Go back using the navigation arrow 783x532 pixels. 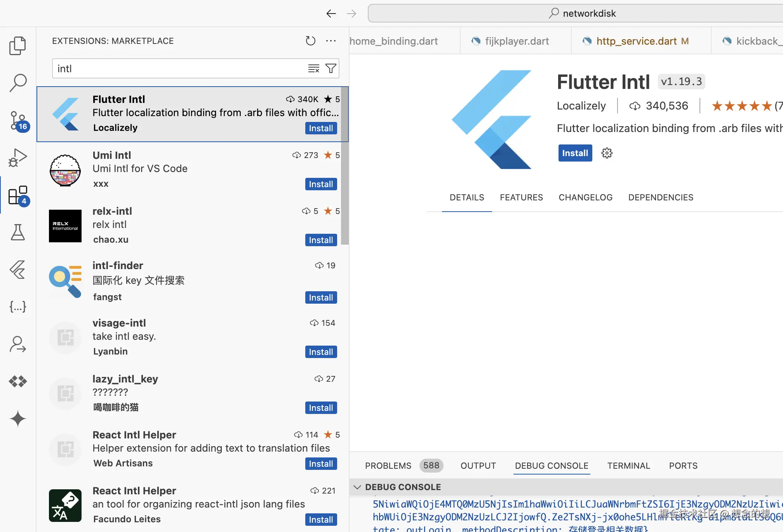click(331, 14)
